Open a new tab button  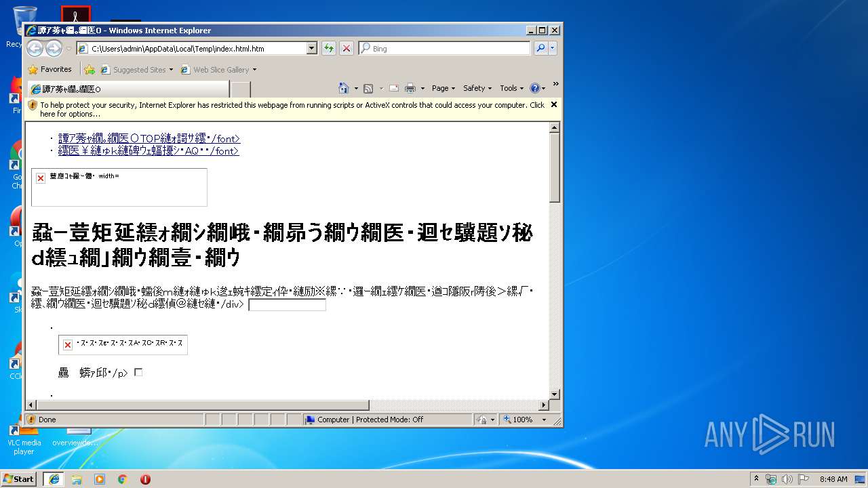(x=241, y=89)
